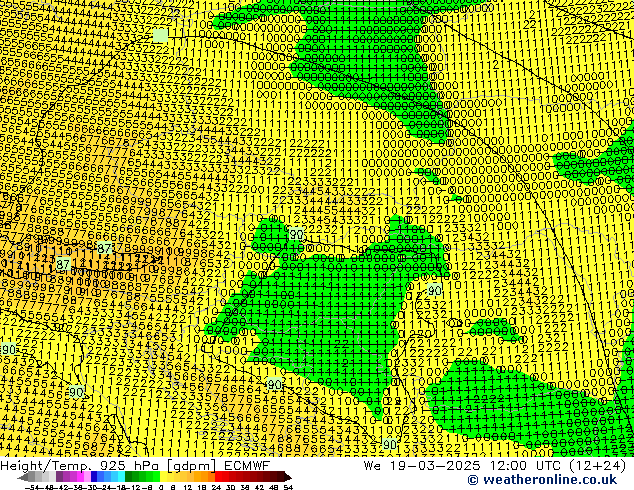
Task: Pick the dark green swatch in the legend
Action: click(x=128, y=477)
